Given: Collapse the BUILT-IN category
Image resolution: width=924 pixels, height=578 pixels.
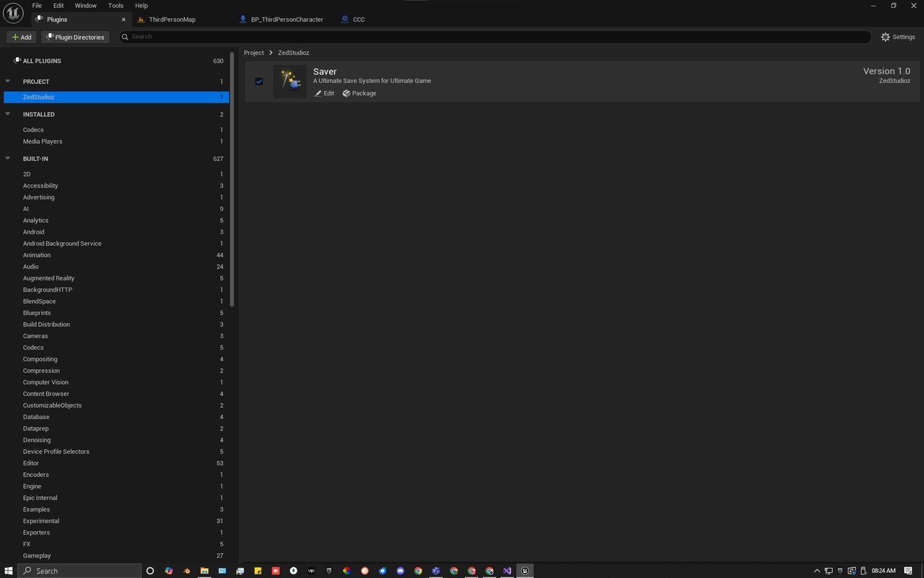Looking at the screenshot, I should [x=8, y=158].
